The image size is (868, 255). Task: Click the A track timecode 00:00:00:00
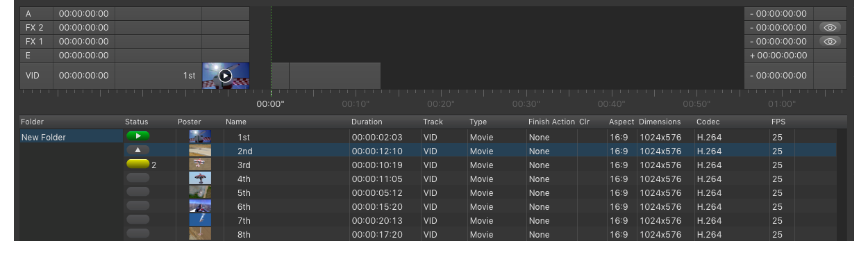pos(83,14)
